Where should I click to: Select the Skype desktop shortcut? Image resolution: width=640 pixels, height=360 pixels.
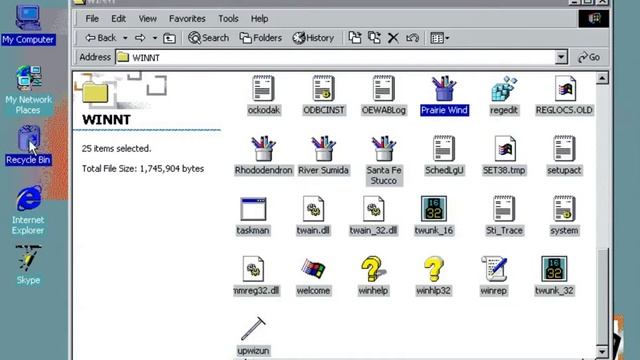[28, 264]
